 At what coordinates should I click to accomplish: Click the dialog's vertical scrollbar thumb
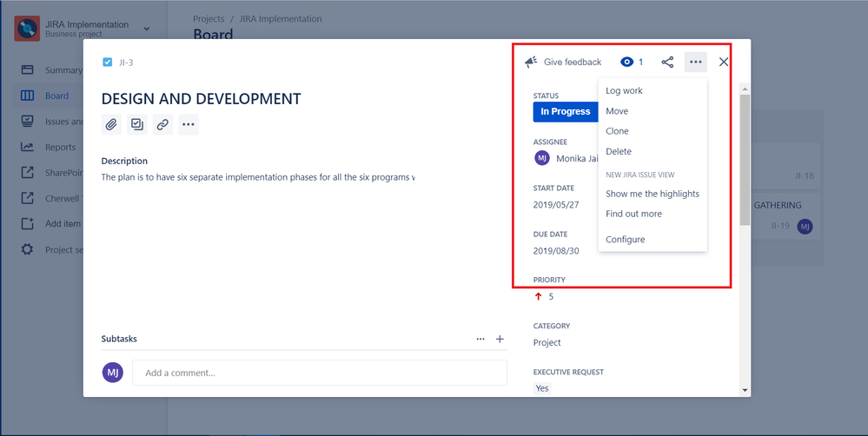(x=745, y=159)
